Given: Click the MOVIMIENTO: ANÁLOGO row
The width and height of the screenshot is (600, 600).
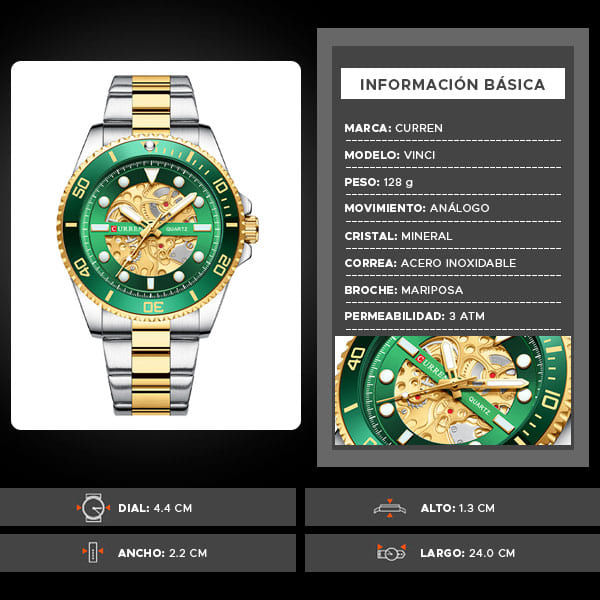Looking at the screenshot, I should tap(453, 208).
